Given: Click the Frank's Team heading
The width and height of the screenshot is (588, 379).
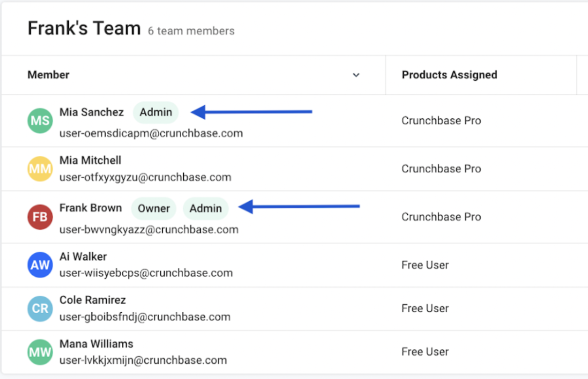Looking at the screenshot, I should point(84,28).
